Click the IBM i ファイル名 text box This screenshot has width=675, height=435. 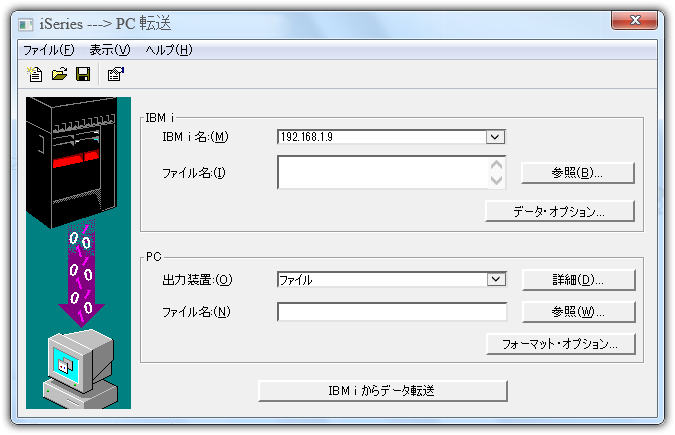click(382, 173)
